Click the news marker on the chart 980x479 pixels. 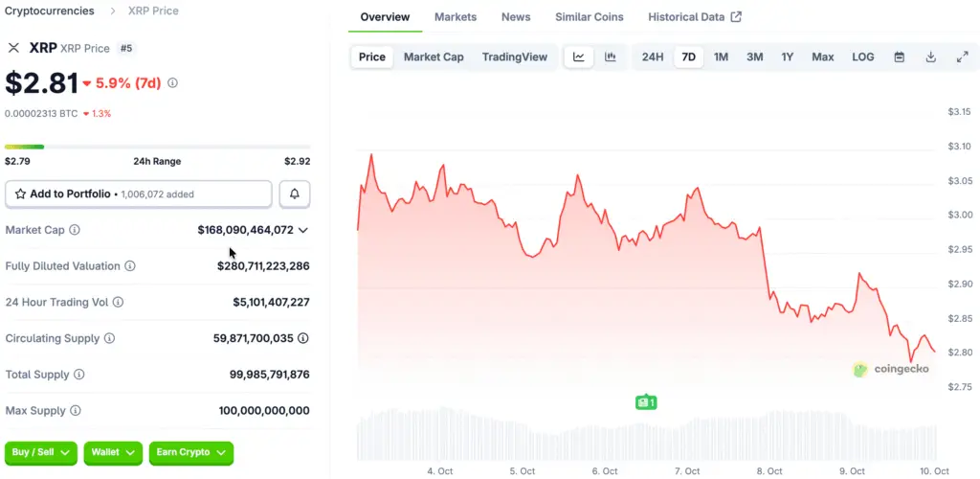[x=646, y=402]
